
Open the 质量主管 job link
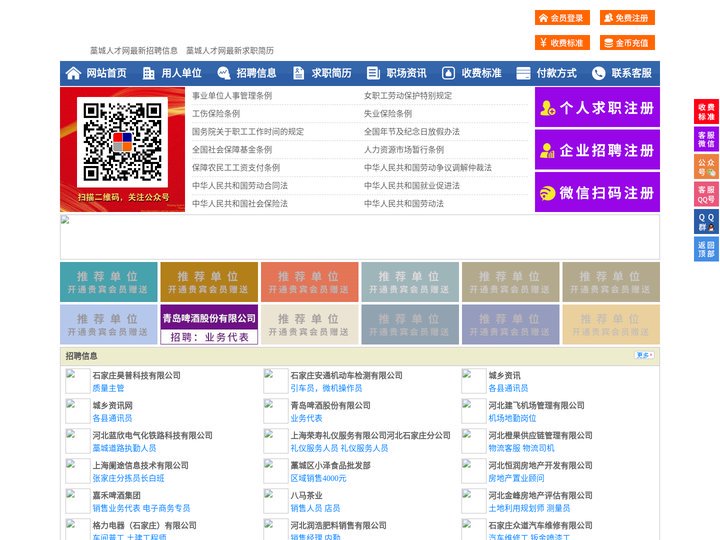(x=108, y=388)
